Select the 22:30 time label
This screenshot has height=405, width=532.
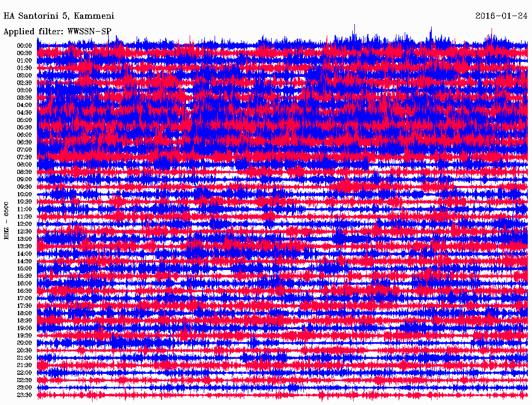click(24, 380)
